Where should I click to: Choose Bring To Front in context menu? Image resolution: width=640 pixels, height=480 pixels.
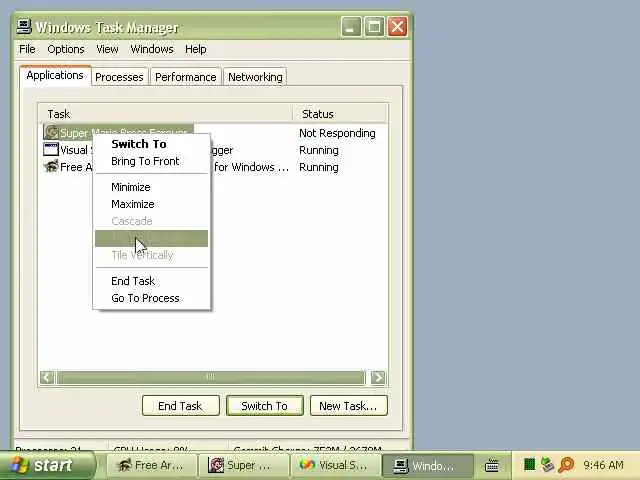pyautogui.click(x=151, y=161)
